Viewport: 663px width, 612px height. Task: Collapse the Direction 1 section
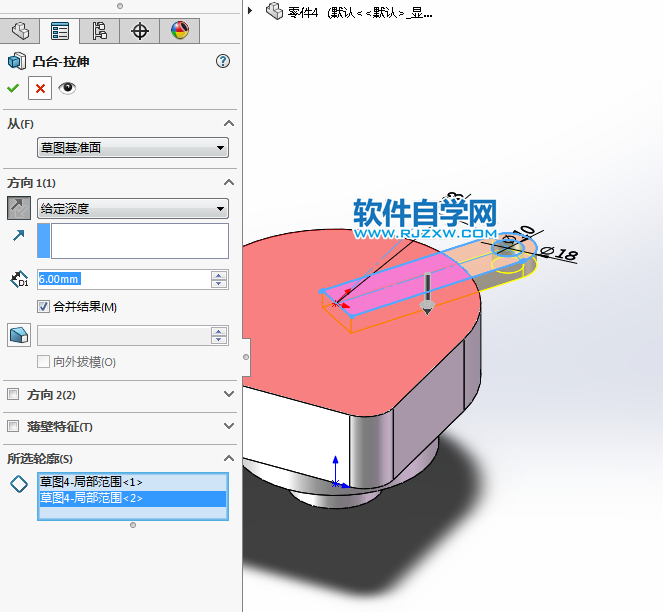tap(229, 182)
